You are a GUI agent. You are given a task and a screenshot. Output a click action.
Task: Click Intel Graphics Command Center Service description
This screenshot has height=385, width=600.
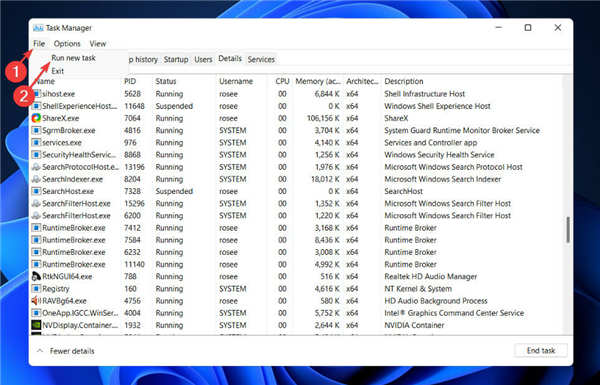point(454,313)
